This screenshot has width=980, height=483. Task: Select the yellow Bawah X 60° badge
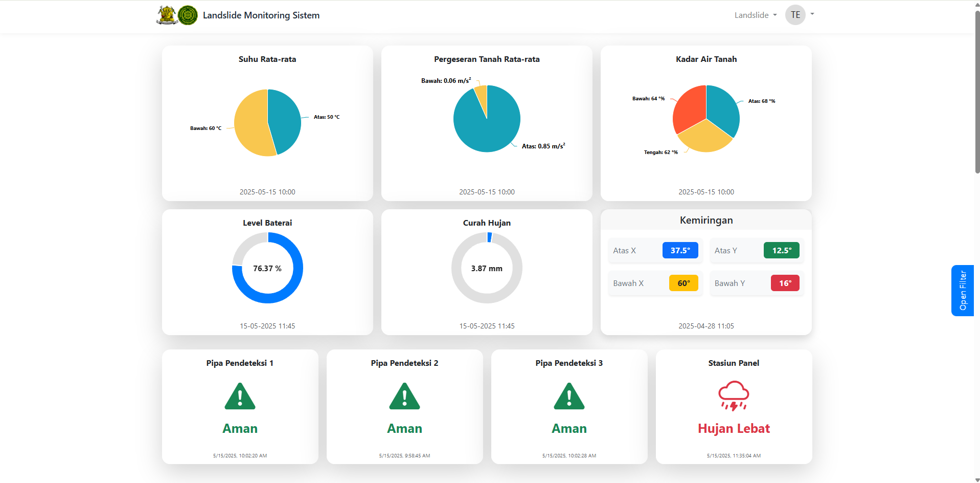(x=683, y=283)
